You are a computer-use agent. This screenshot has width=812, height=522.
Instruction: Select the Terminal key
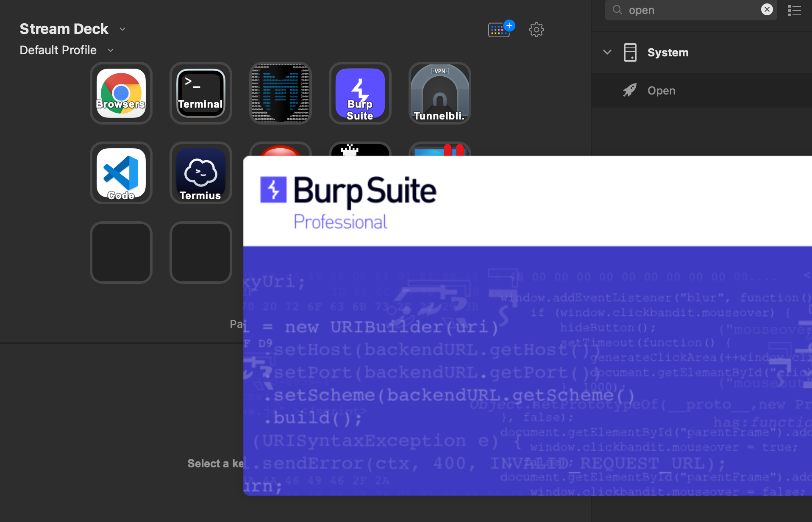(x=201, y=93)
